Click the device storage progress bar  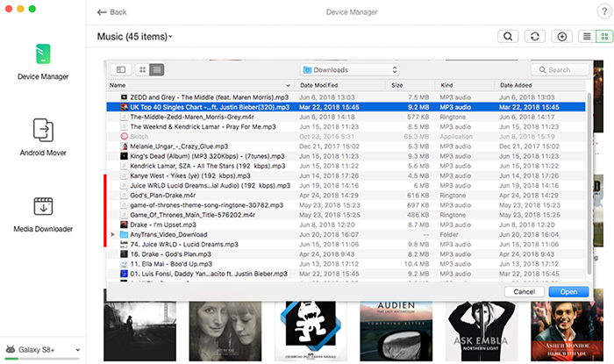click(x=42, y=358)
